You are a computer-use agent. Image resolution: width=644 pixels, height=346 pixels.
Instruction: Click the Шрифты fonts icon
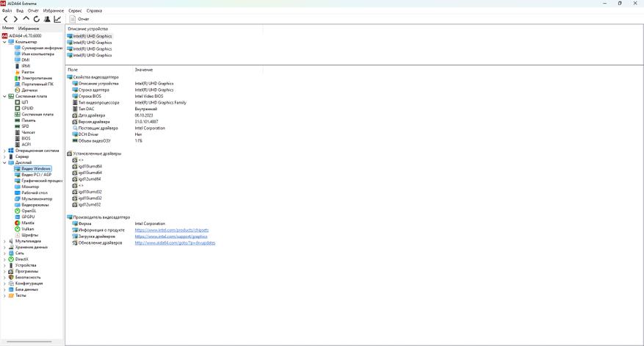point(17,235)
